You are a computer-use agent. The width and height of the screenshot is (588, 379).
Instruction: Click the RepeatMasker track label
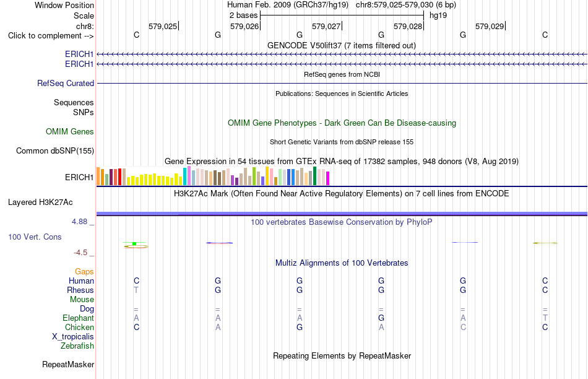point(68,365)
